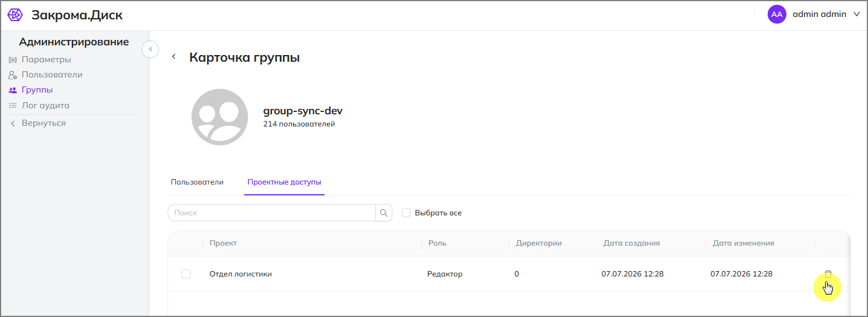The image size is (868, 317).
Task: Check the Отдел логистики row checkbox
Action: [186, 274]
